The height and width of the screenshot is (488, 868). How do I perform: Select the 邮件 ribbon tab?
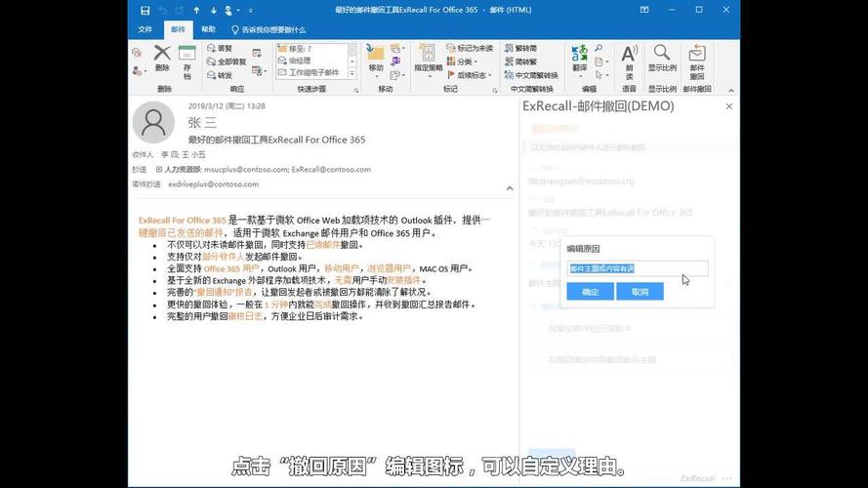pos(179,29)
